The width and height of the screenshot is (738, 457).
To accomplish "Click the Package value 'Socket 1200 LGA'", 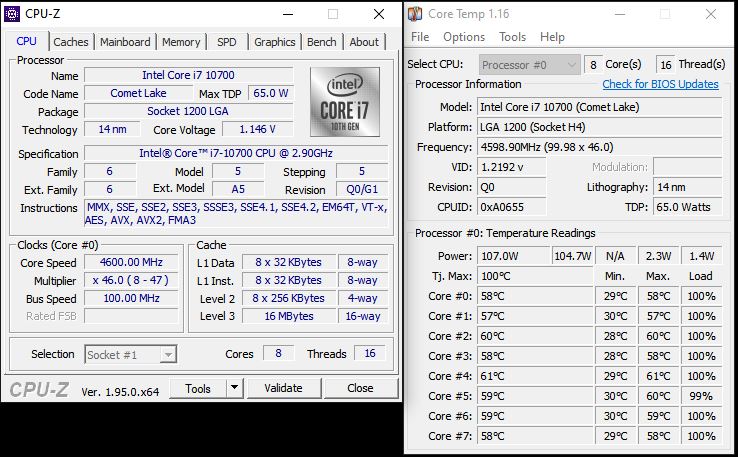I will [188, 111].
